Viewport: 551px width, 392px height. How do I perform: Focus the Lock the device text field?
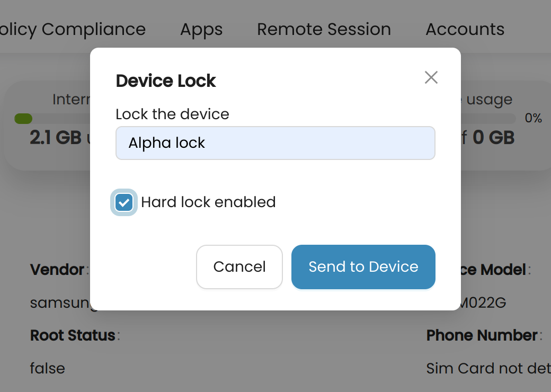[x=275, y=143]
